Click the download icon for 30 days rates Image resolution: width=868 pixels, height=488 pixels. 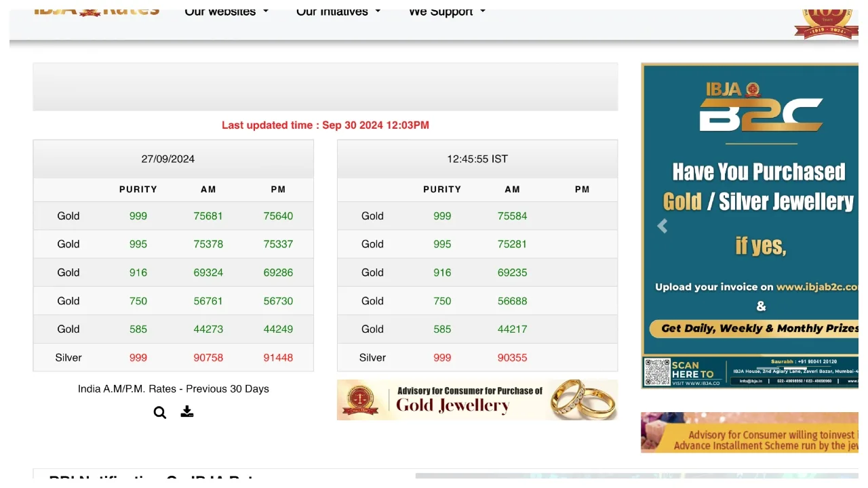tap(187, 411)
